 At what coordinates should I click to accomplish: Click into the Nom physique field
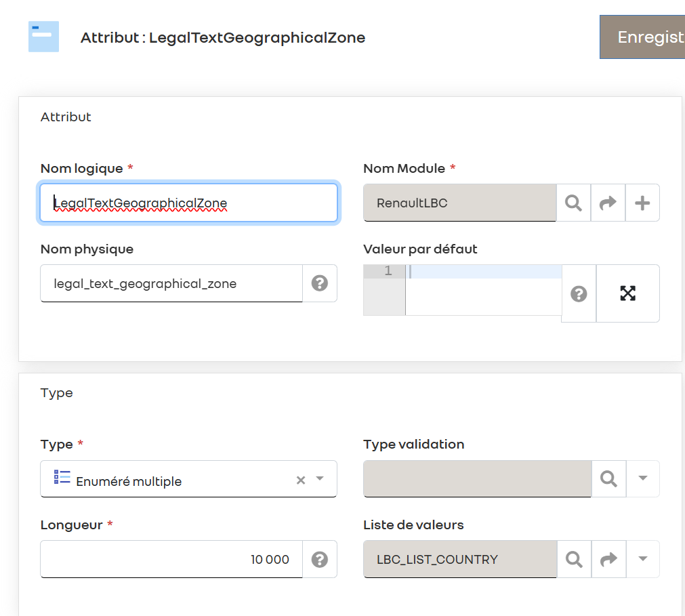171,283
